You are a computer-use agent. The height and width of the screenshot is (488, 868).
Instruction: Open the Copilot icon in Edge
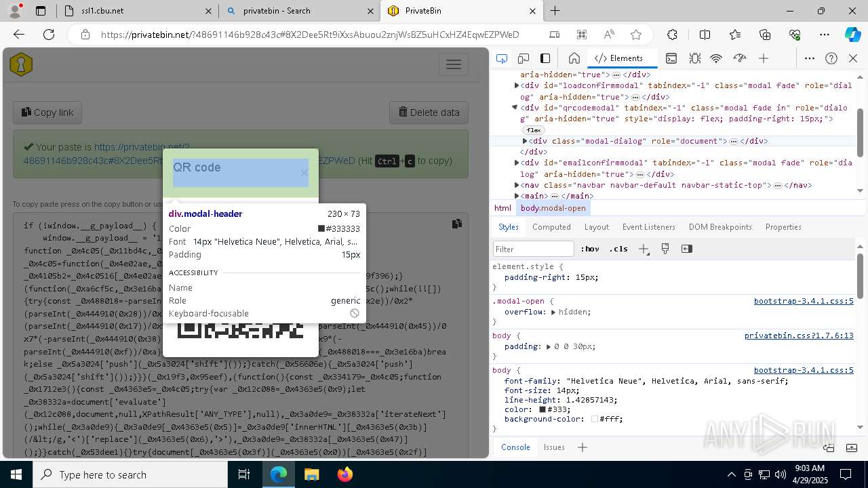(x=852, y=35)
